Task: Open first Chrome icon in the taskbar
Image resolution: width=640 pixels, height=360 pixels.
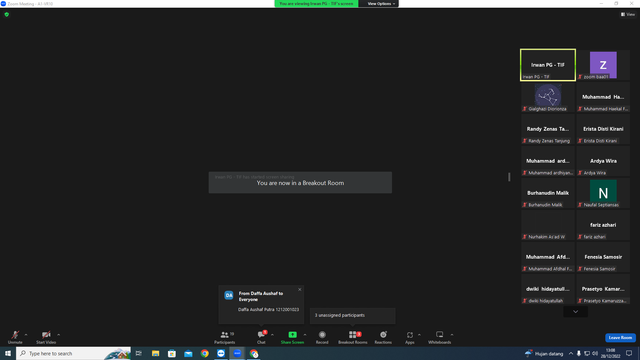Action: (x=204, y=353)
